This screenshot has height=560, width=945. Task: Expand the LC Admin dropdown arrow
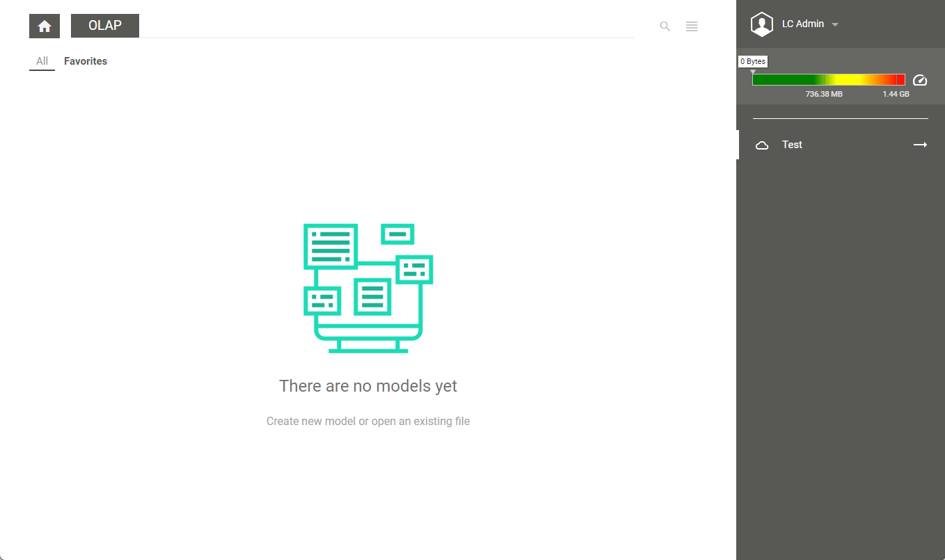(x=835, y=25)
